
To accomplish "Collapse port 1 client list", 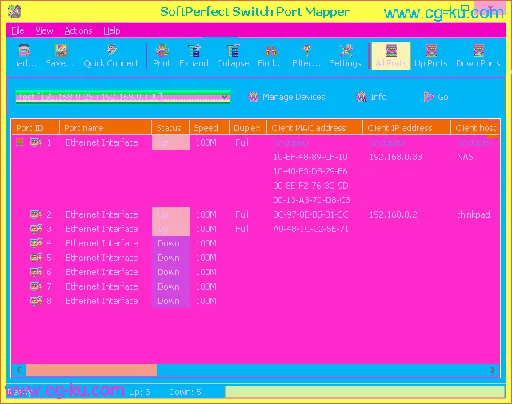I will click(20, 142).
